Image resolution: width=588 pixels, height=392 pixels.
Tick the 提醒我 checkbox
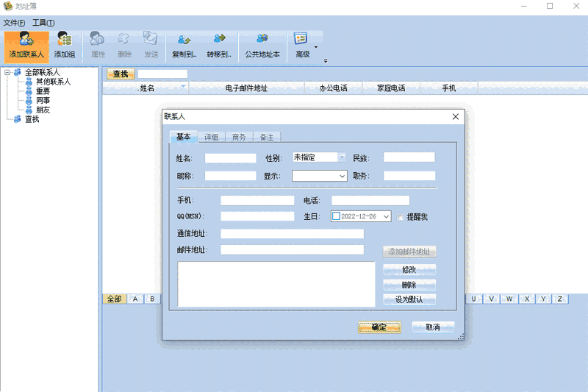(x=401, y=217)
